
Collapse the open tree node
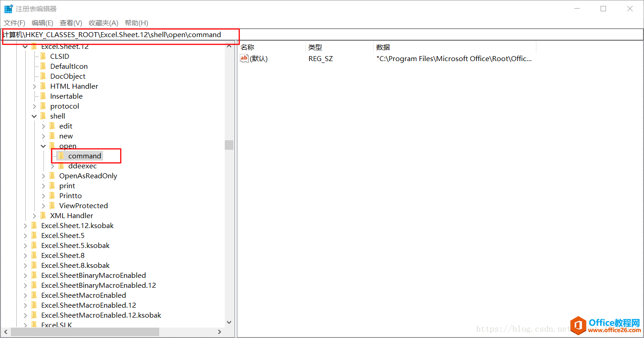tap(43, 146)
